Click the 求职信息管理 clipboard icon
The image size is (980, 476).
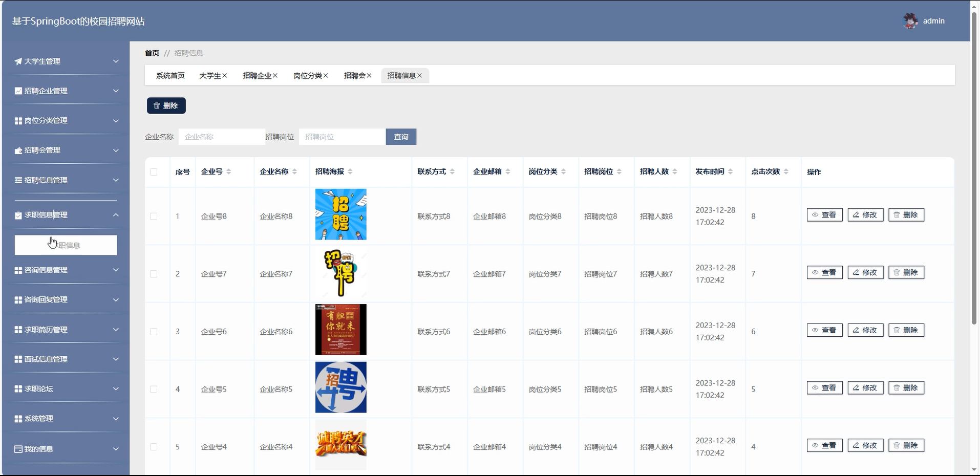point(18,215)
